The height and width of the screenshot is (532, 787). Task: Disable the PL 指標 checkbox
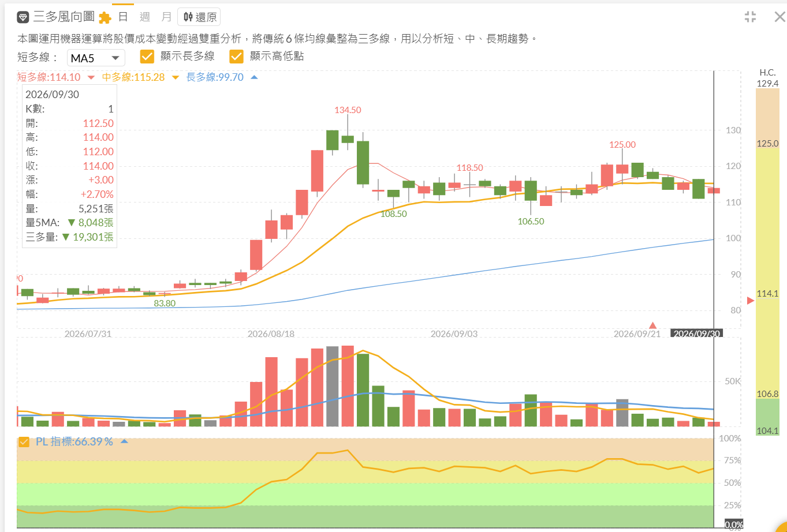(24, 442)
